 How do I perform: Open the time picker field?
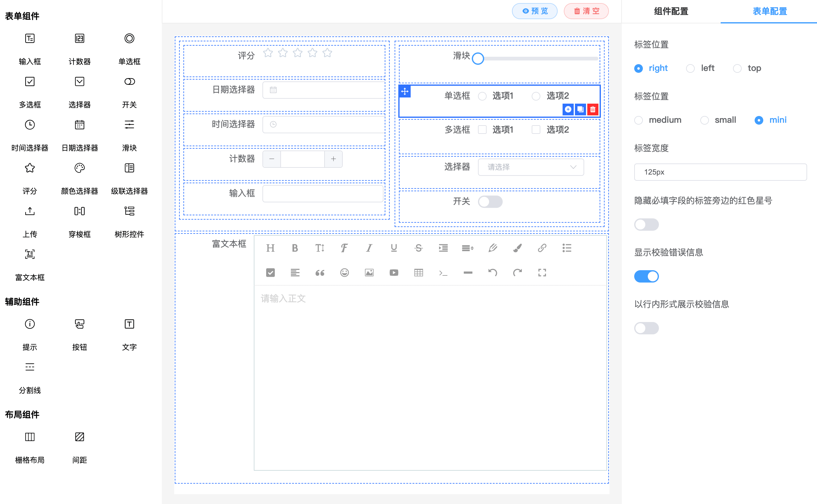point(323,124)
